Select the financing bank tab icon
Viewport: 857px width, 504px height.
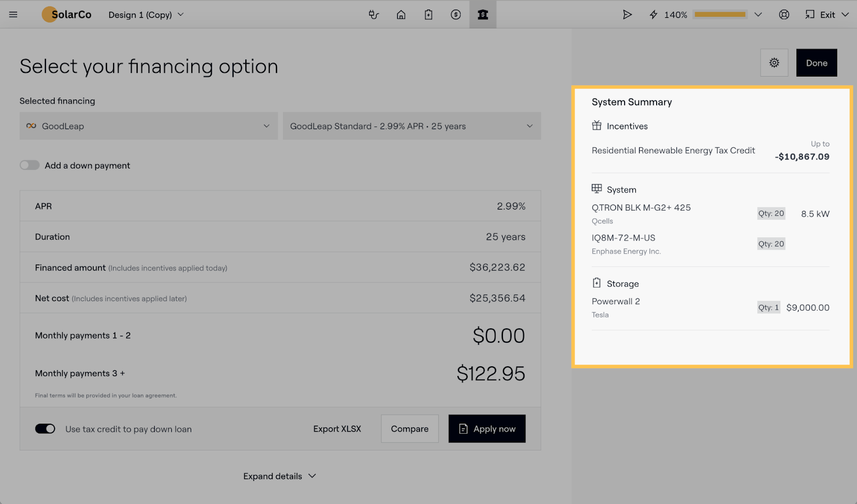click(x=483, y=14)
